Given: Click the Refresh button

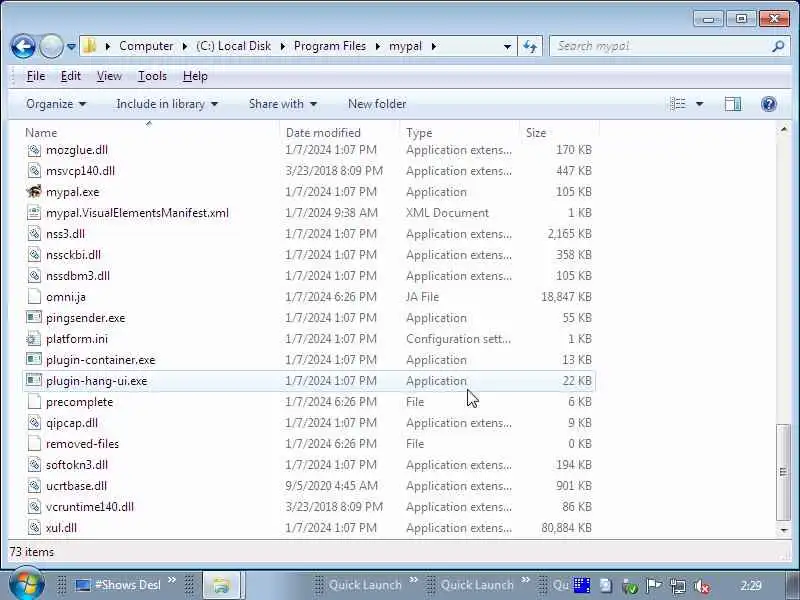Looking at the screenshot, I should coord(530,46).
